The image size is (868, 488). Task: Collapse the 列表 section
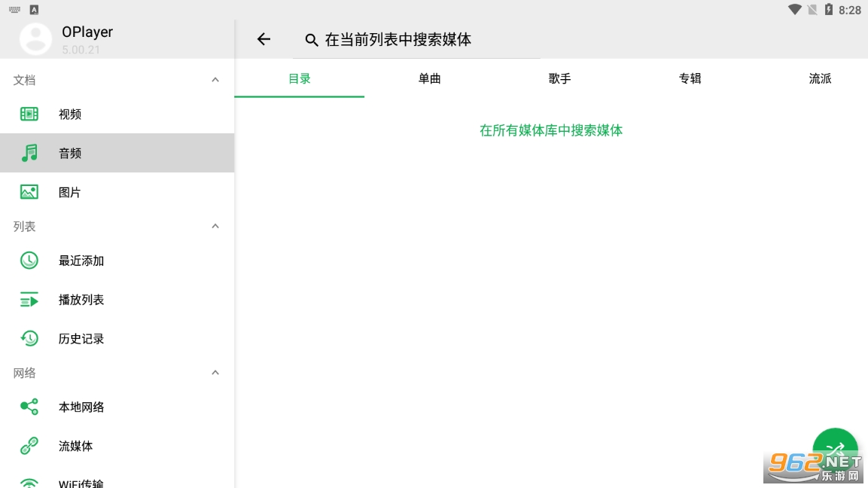(215, 226)
